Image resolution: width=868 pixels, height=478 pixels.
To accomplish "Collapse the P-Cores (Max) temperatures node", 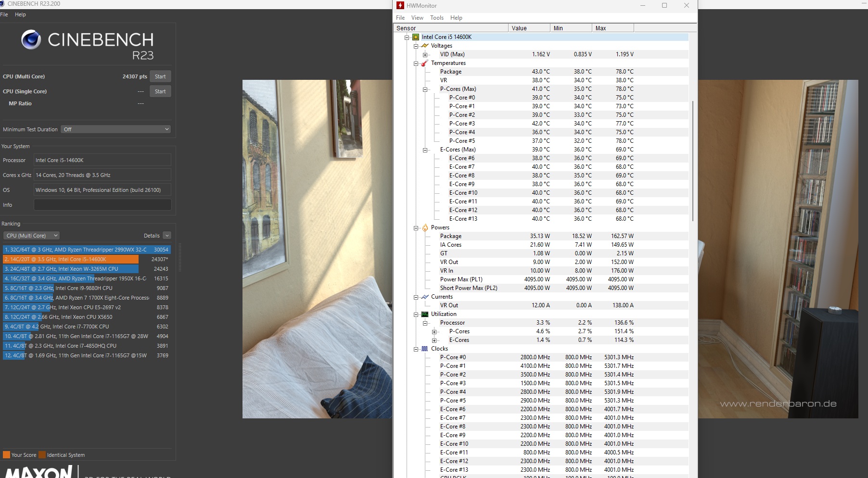I will (425, 89).
